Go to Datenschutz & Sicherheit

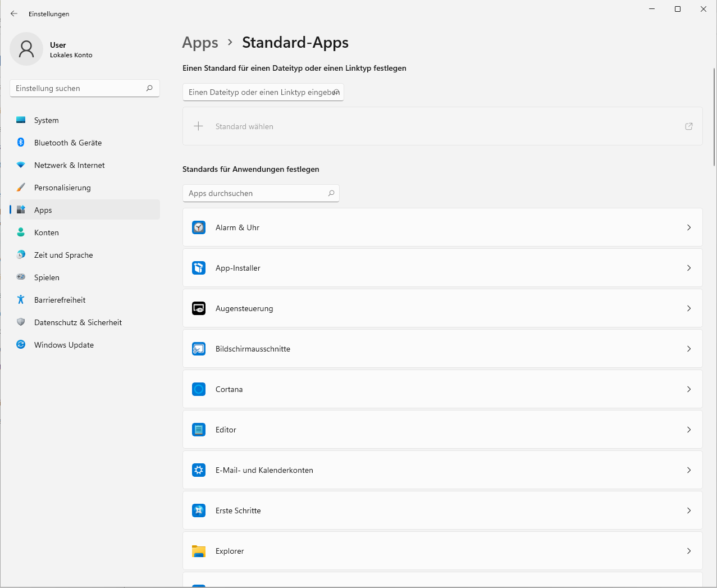[x=77, y=322]
